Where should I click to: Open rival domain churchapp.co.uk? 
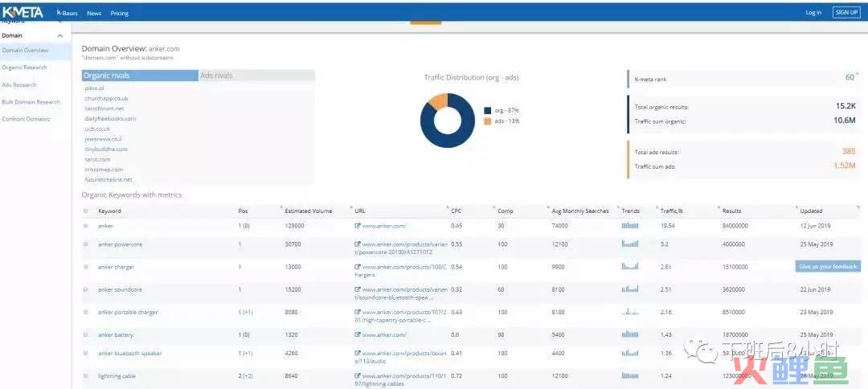106,99
